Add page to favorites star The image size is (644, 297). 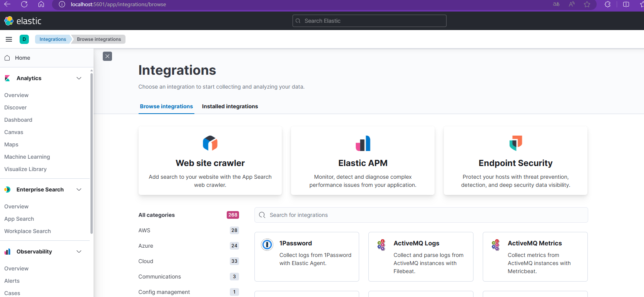click(587, 4)
